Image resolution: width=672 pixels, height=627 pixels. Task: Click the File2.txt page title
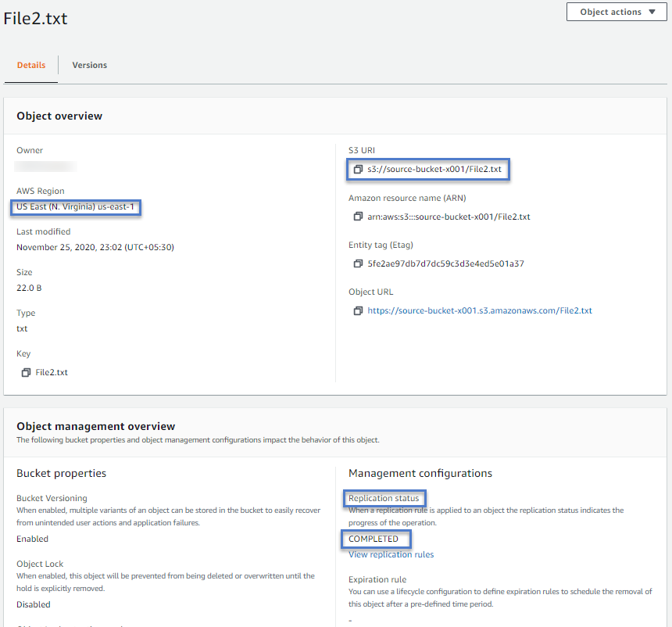[x=35, y=19]
